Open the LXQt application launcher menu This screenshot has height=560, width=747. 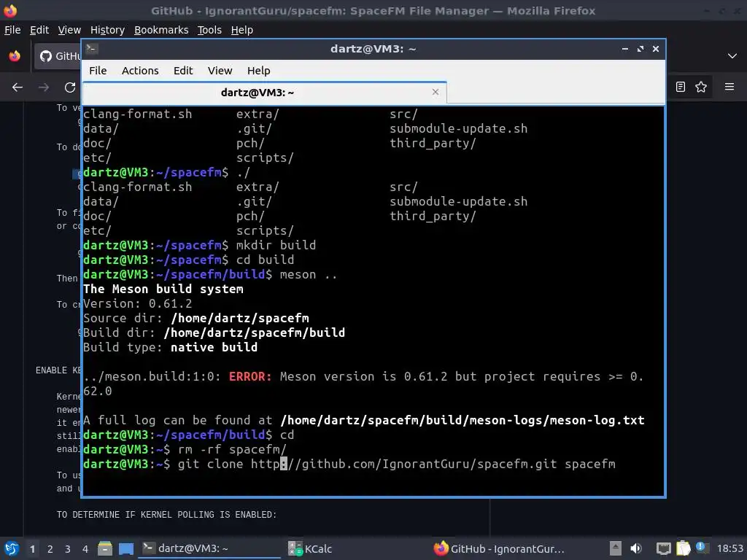12,548
